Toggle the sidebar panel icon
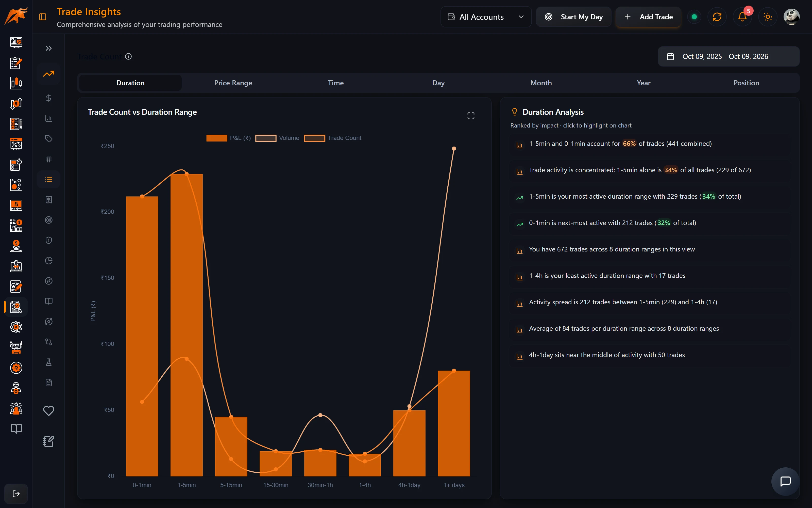 [43, 17]
